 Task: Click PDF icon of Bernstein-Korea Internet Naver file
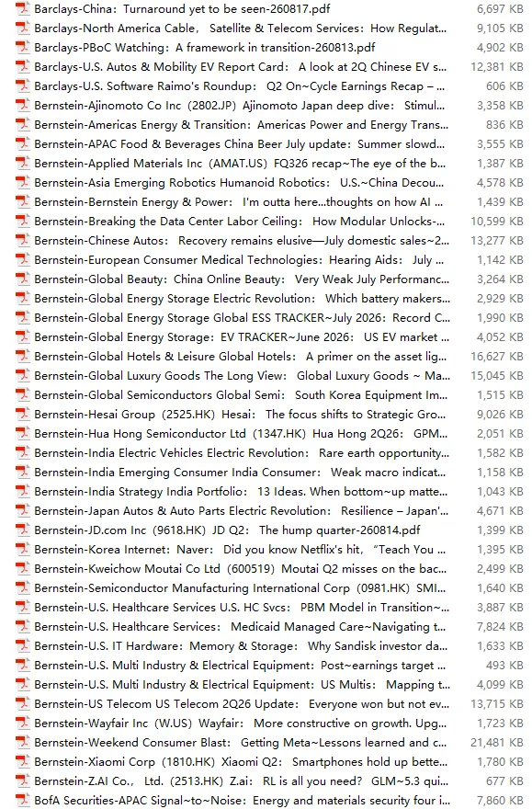pyautogui.click(x=23, y=550)
